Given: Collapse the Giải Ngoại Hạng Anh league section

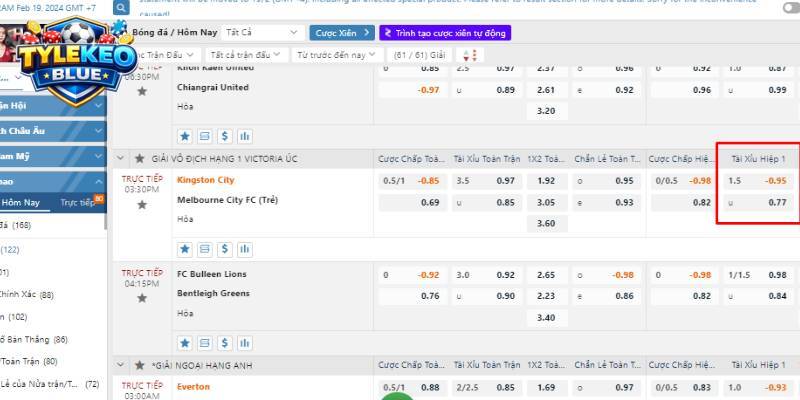Looking at the screenshot, I should coord(122,366).
